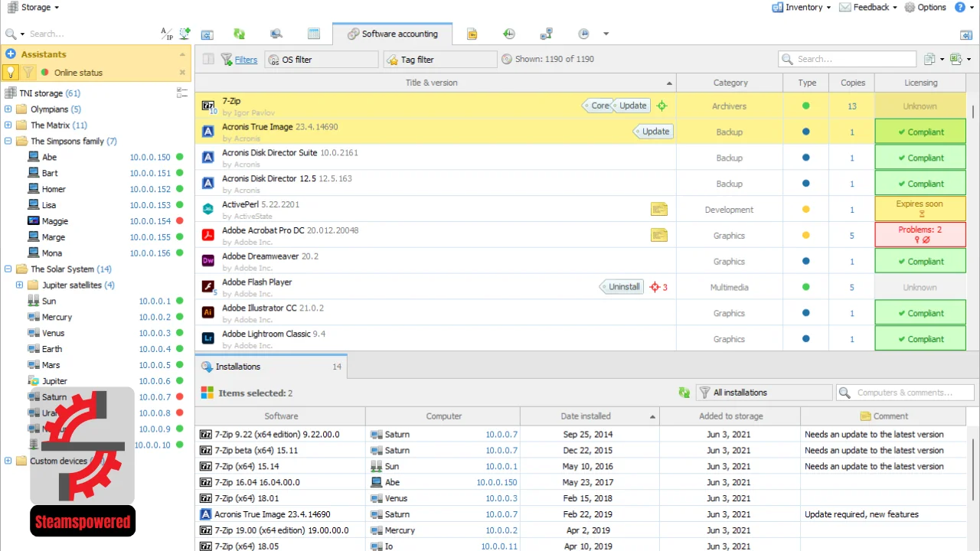
Task: Click the Uninstall tag on Adobe Flash Player
Action: [x=622, y=287]
